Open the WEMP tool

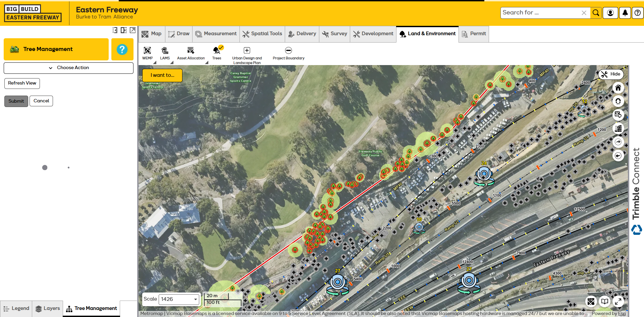pos(147,53)
